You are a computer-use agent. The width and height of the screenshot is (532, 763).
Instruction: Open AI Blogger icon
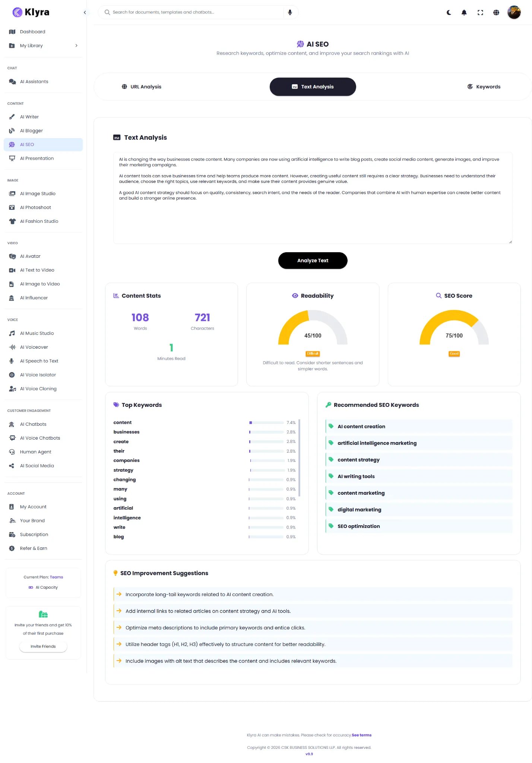pos(12,130)
